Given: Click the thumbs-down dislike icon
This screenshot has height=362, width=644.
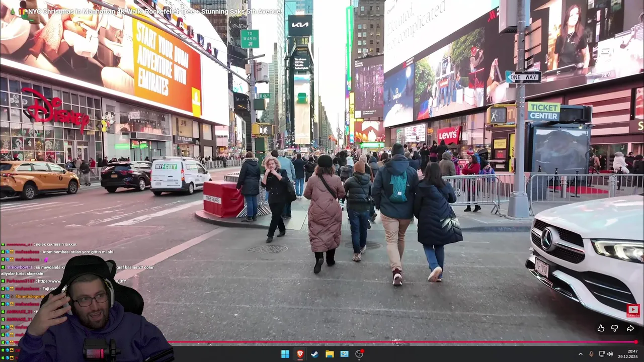Looking at the screenshot, I should coord(615,328).
